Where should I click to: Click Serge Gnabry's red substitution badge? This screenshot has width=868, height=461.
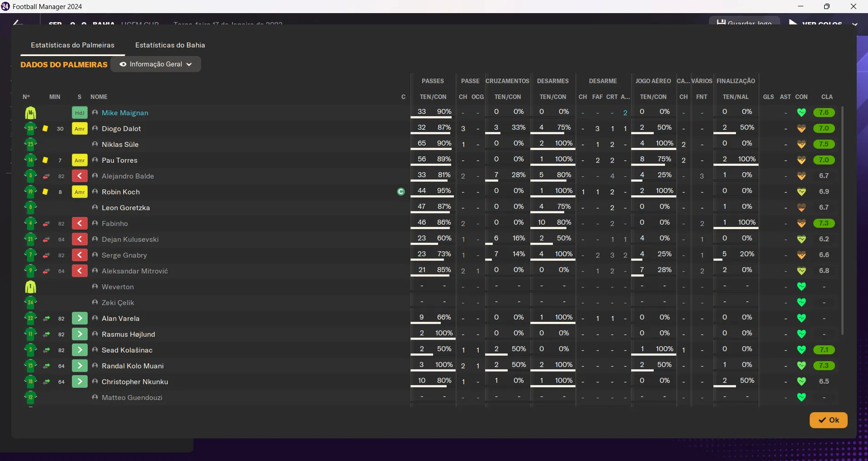(x=80, y=255)
